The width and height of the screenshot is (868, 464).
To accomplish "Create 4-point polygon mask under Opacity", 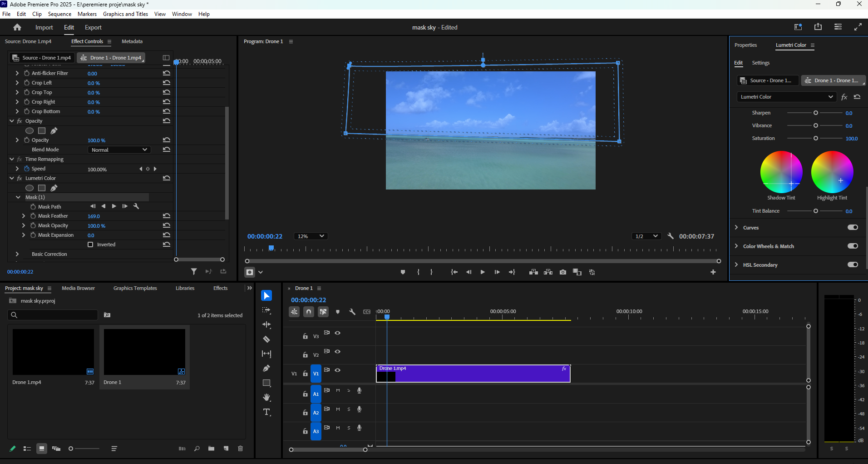I will click(42, 130).
